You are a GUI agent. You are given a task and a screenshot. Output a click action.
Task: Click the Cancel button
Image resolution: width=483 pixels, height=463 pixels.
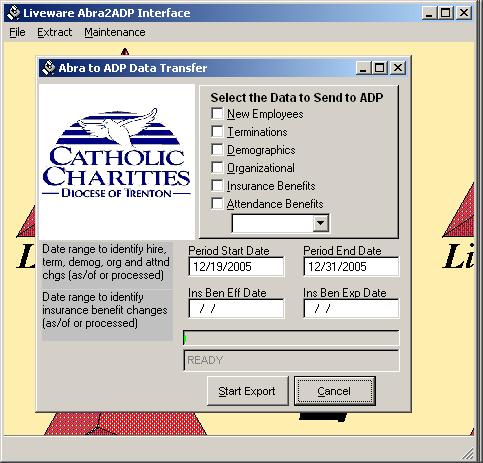(x=335, y=391)
